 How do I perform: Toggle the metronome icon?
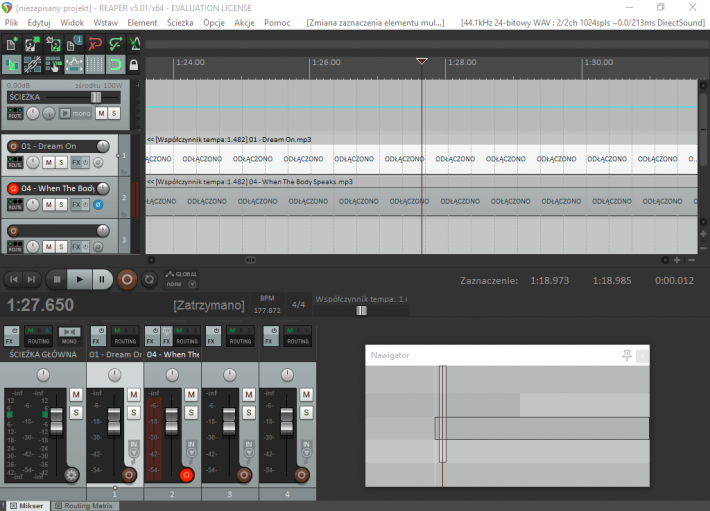pyautogui.click(x=134, y=44)
